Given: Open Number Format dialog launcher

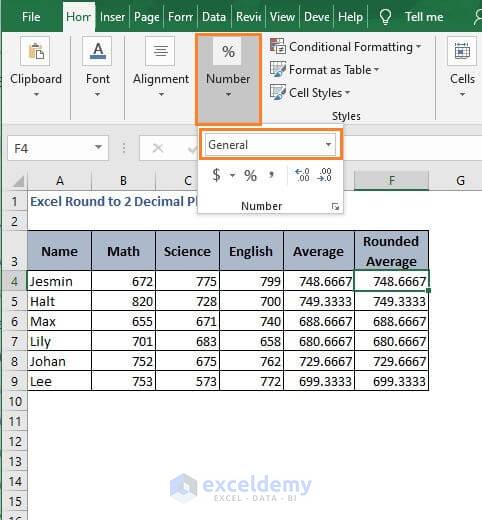Looking at the screenshot, I should [x=335, y=207].
